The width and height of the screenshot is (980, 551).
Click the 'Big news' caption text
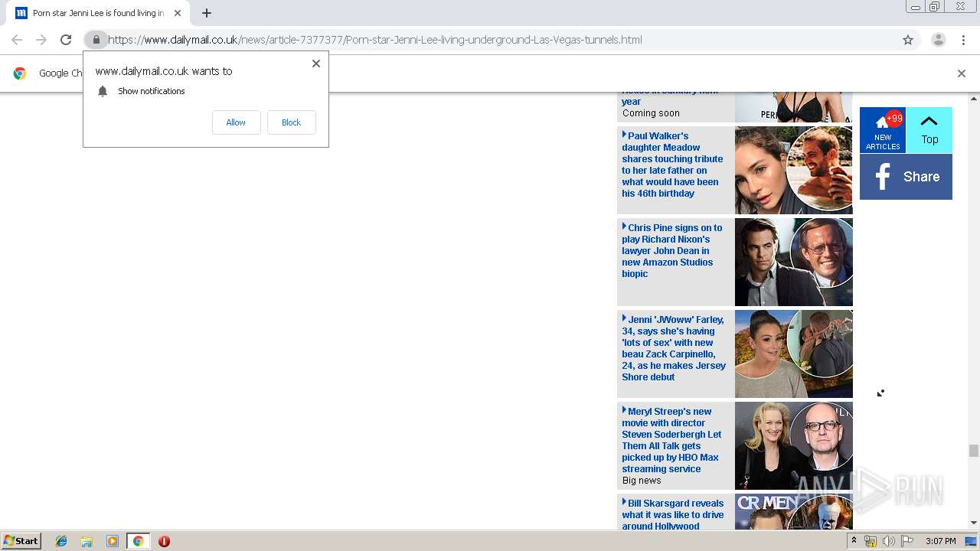(642, 481)
